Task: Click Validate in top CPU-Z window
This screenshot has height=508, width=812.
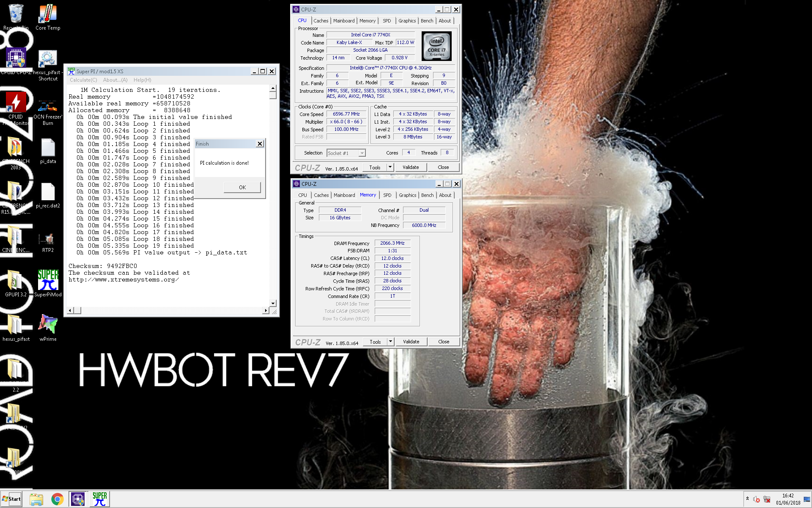Action: (x=411, y=168)
